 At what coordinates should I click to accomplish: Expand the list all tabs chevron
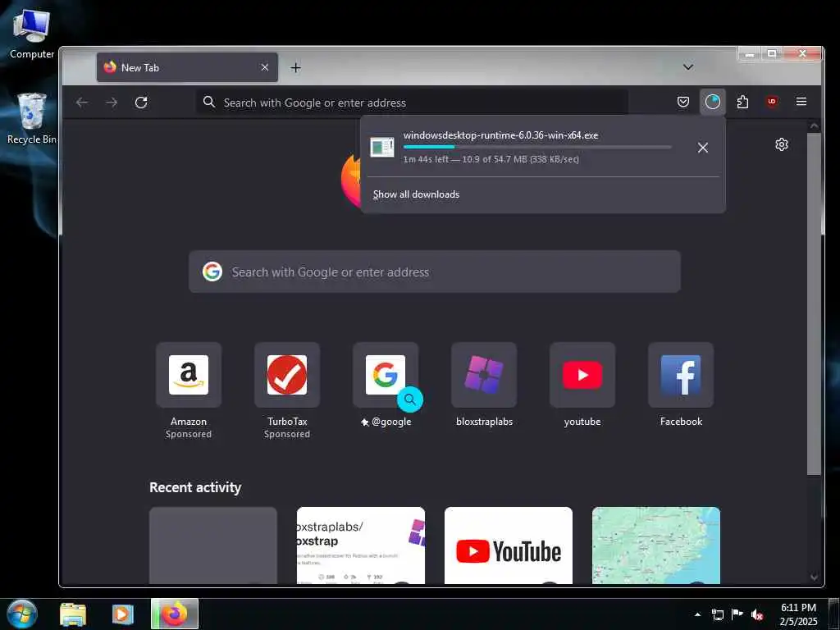(688, 67)
